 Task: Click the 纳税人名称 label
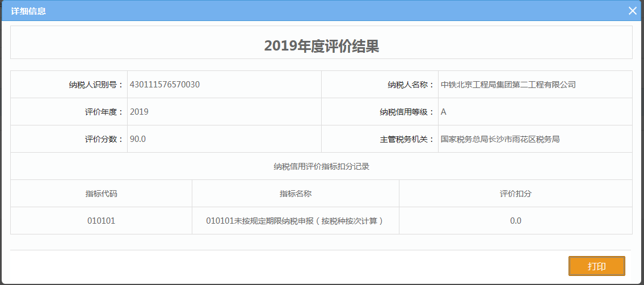[411, 85]
